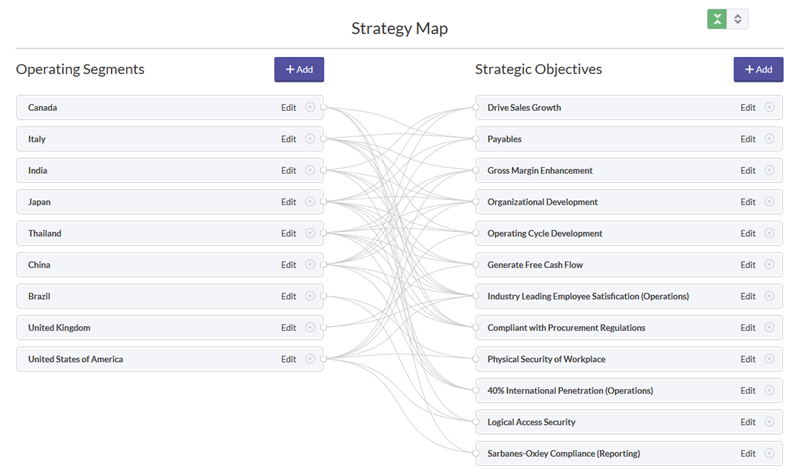
Task: Edit the Italy segment
Action: pos(288,139)
